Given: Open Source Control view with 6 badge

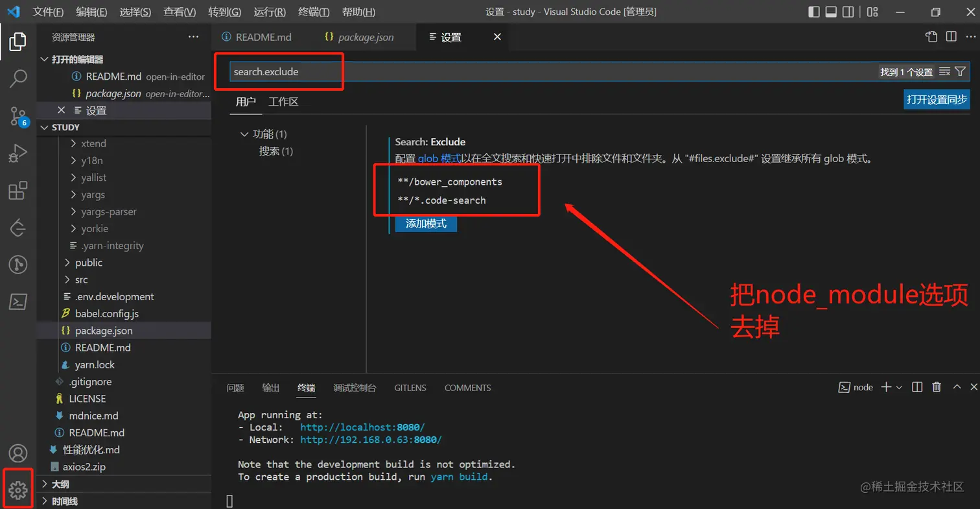Looking at the screenshot, I should 18,116.
